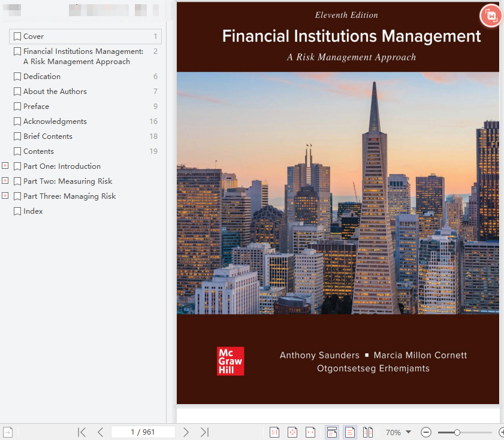This screenshot has width=504, height=440.
Task: Click page number 18 next to Brief Contents
Action: (x=153, y=136)
